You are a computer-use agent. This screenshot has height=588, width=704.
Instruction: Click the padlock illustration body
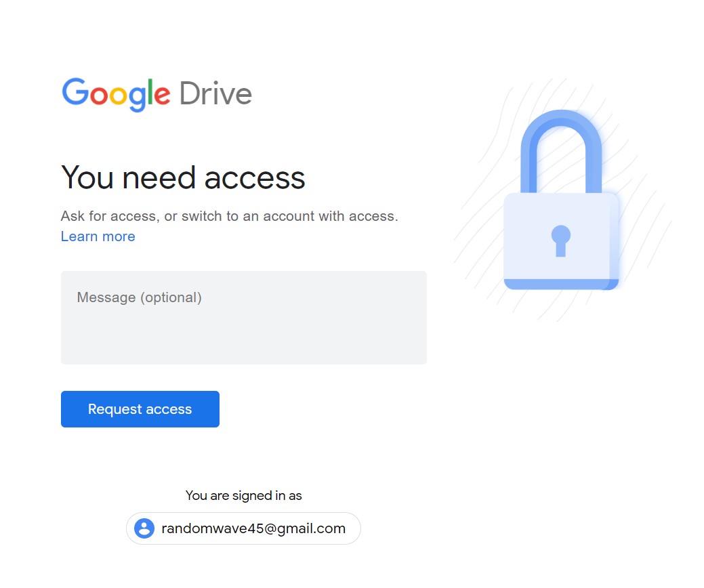pos(561,241)
